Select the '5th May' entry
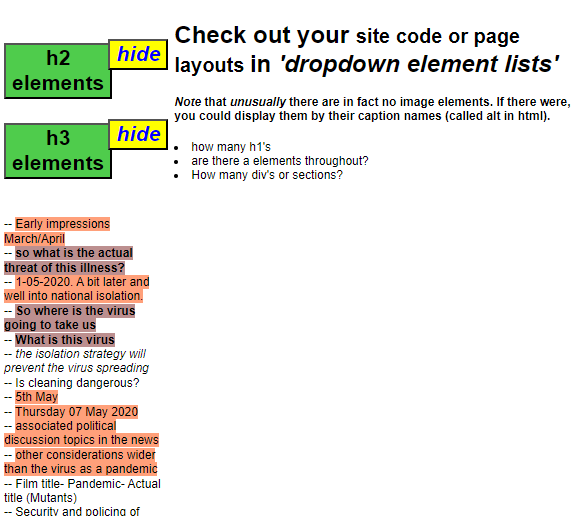 [36, 397]
